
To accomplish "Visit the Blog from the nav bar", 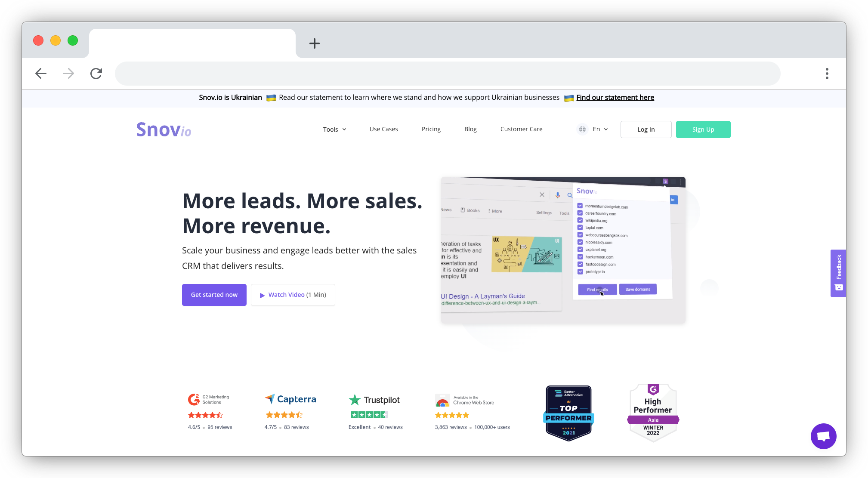I will click(x=470, y=129).
